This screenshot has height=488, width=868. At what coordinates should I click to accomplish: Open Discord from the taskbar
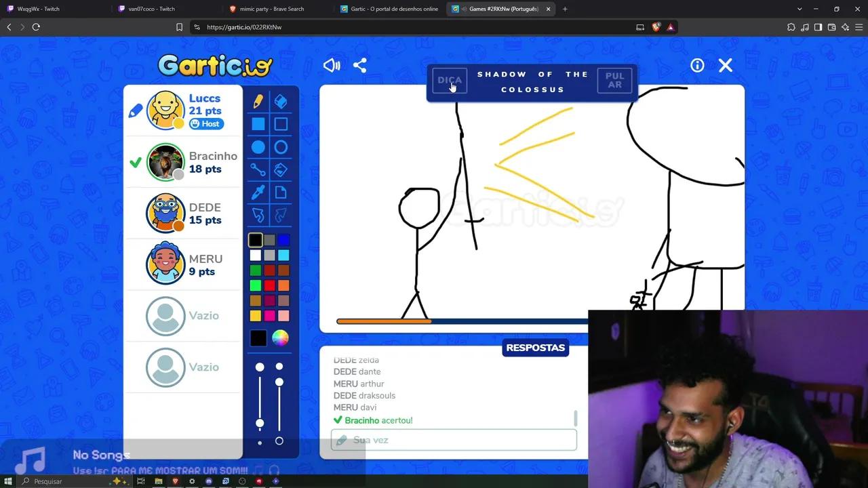[x=209, y=481]
